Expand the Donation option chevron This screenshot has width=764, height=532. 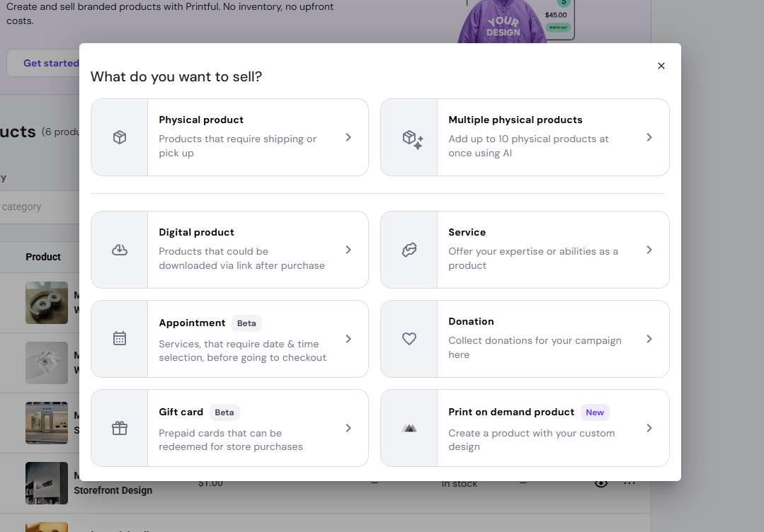pyautogui.click(x=649, y=339)
